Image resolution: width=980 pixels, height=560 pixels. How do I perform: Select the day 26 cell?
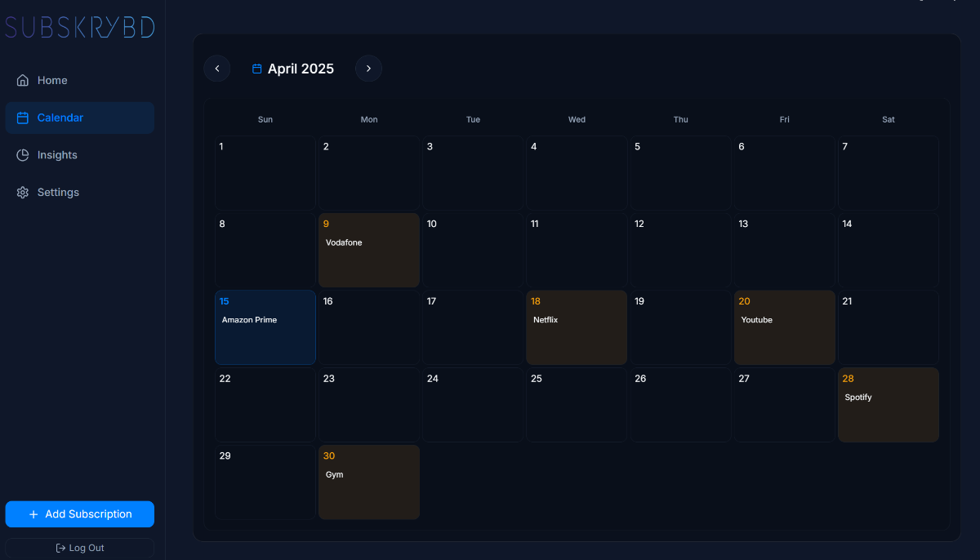pos(680,405)
